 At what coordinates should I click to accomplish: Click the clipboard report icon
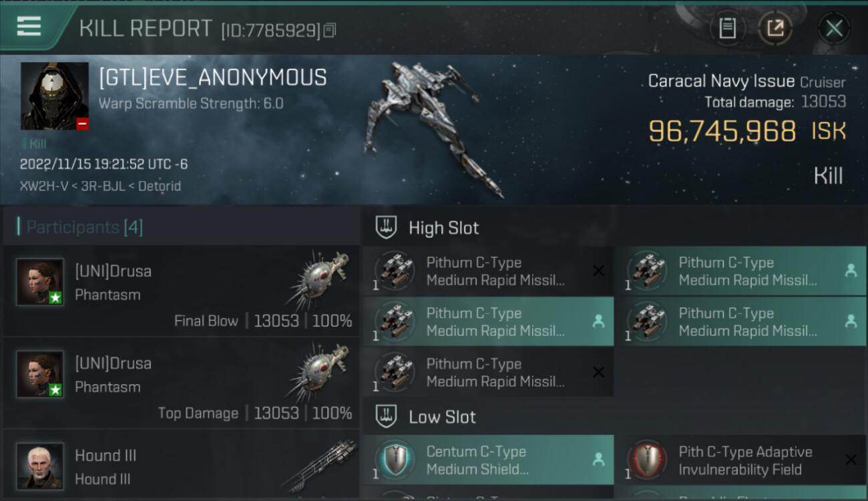coord(727,29)
